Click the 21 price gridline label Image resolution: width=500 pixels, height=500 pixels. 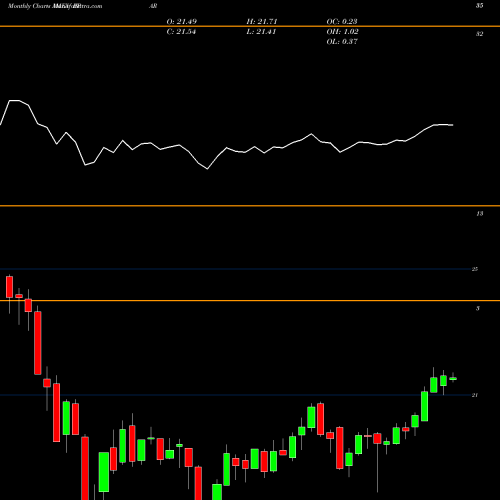[475, 395]
